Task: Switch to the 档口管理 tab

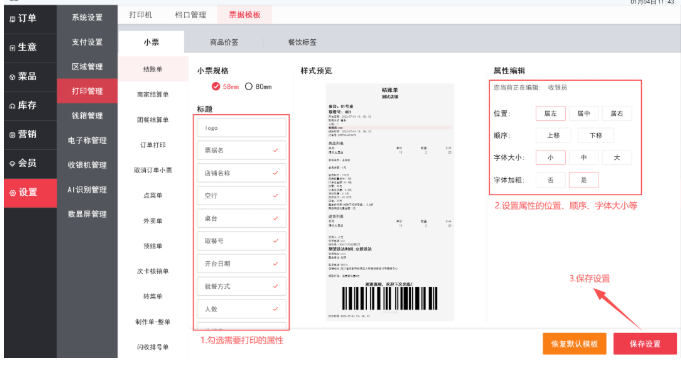Action: 191,15
